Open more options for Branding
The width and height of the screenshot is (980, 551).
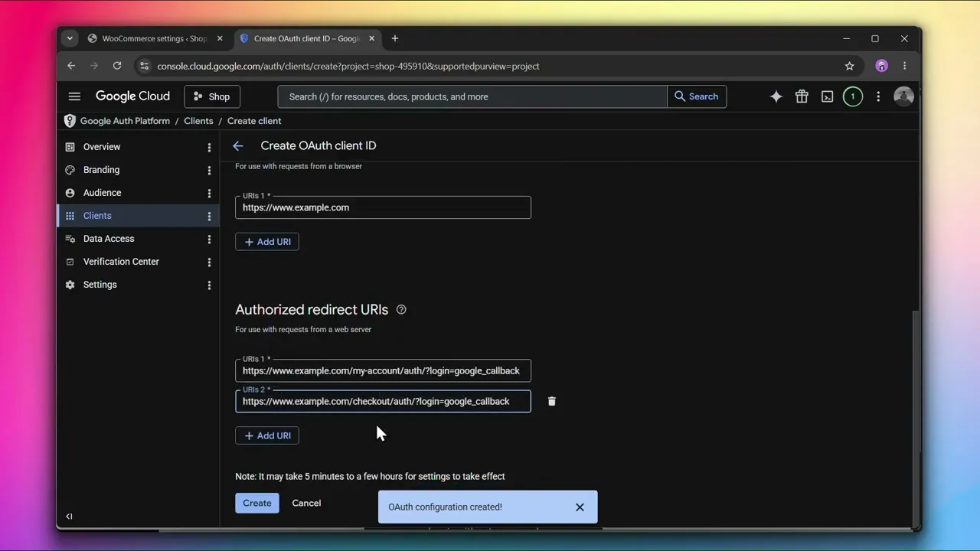[x=209, y=170]
